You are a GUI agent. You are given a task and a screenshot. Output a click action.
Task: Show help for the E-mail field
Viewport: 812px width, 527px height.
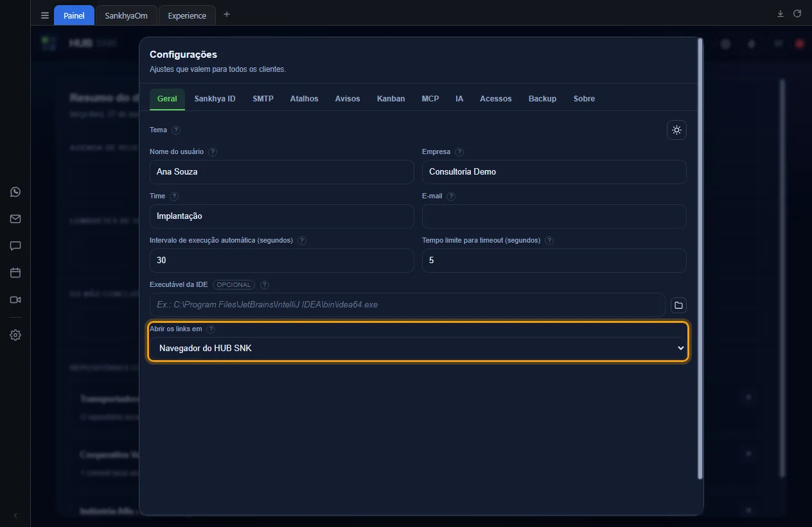tap(451, 196)
